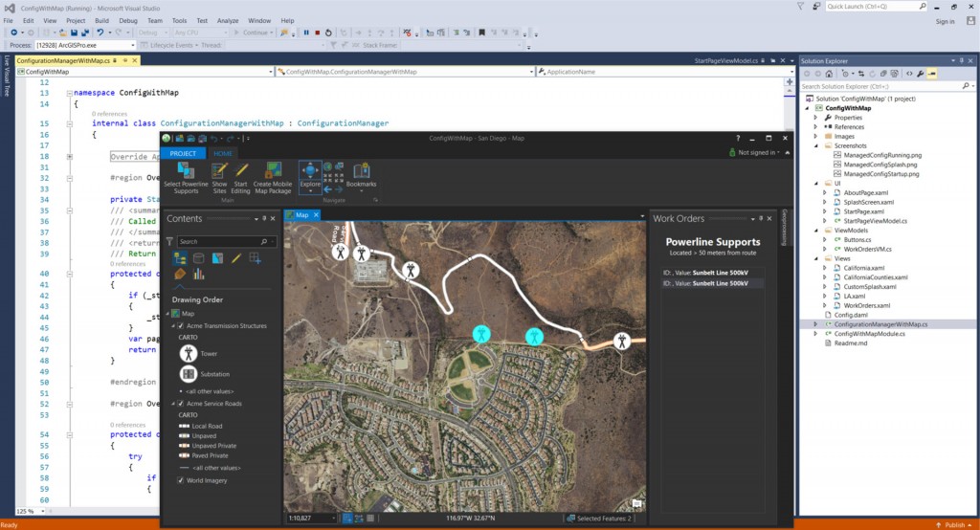Click the Publish button in status bar

954,525
